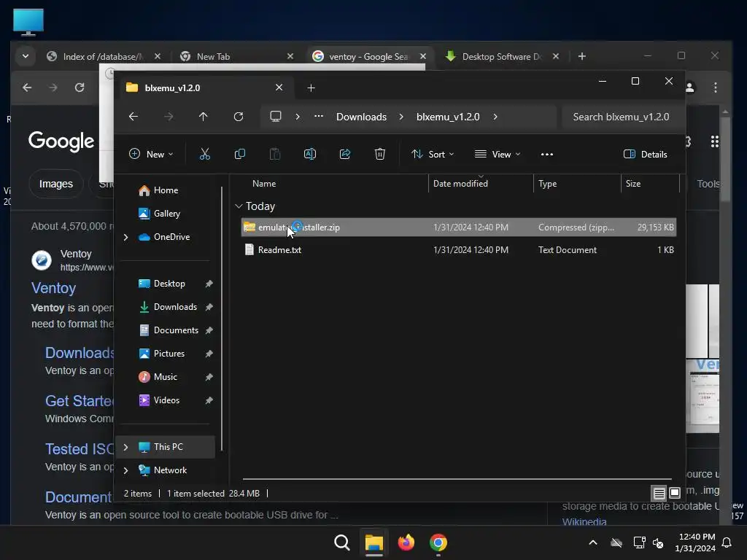Click the Share icon in Explorer toolbar
This screenshot has height=560, width=747.
[x=345, y=155]
